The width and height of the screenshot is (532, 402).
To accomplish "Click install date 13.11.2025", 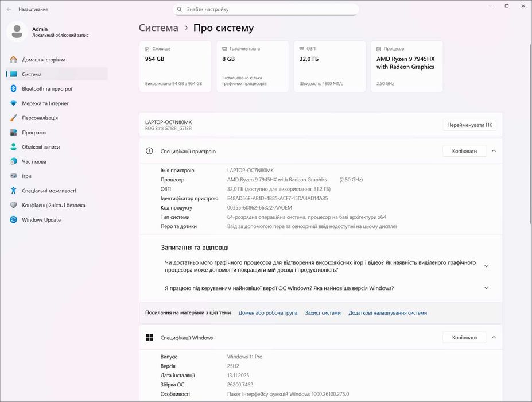I will pos(238,376).
